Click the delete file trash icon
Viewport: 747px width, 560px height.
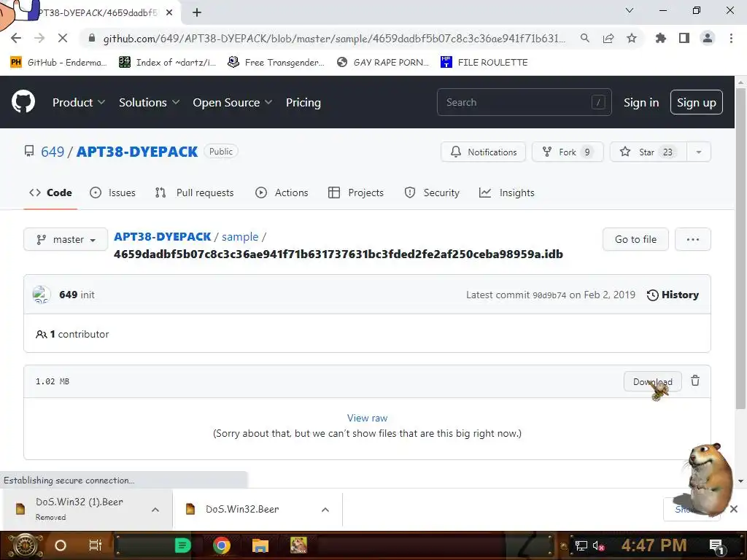click(695, 381)
